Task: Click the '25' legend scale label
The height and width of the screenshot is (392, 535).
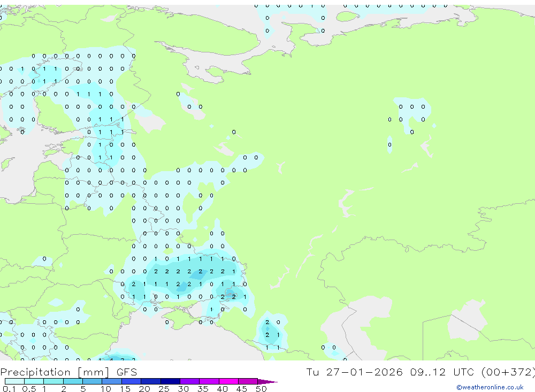Action: (164, 389)
